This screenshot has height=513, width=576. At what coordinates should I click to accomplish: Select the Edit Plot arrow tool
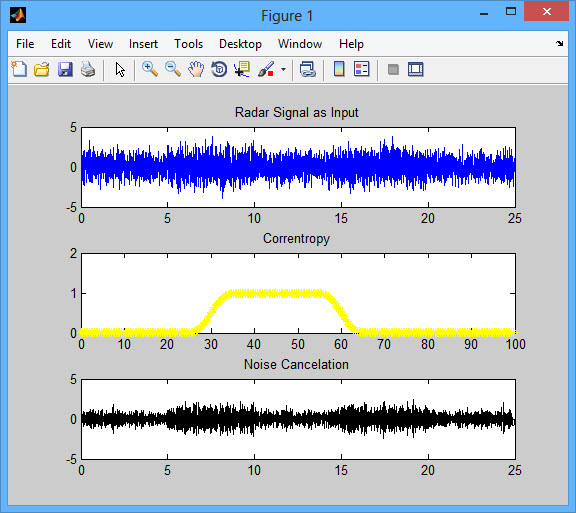(x=120, y=69)
